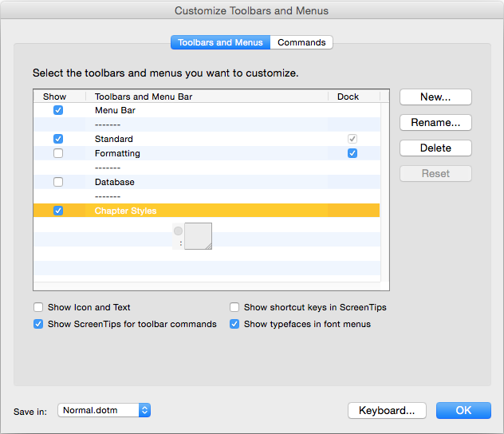Toggle the Dock checkbox for Formatting

point(352,153)
